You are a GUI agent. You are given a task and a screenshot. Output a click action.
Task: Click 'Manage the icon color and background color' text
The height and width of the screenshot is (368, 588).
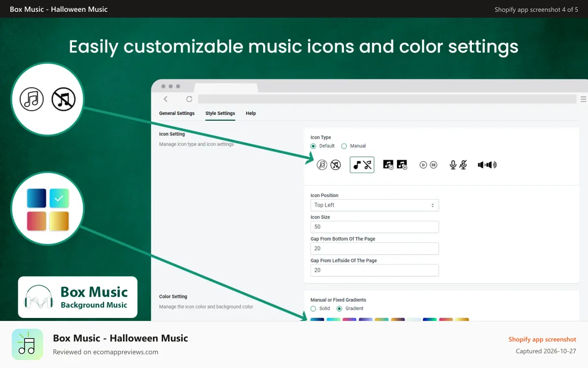(x=206, y=307)
